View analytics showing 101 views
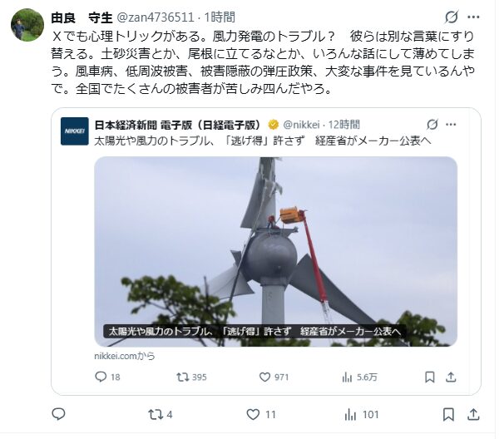This screenshot has height=439, width=504. (x=362, y=415)
